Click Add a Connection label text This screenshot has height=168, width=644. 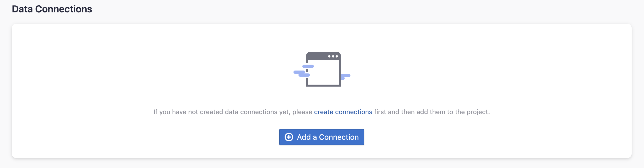[328, 137]
